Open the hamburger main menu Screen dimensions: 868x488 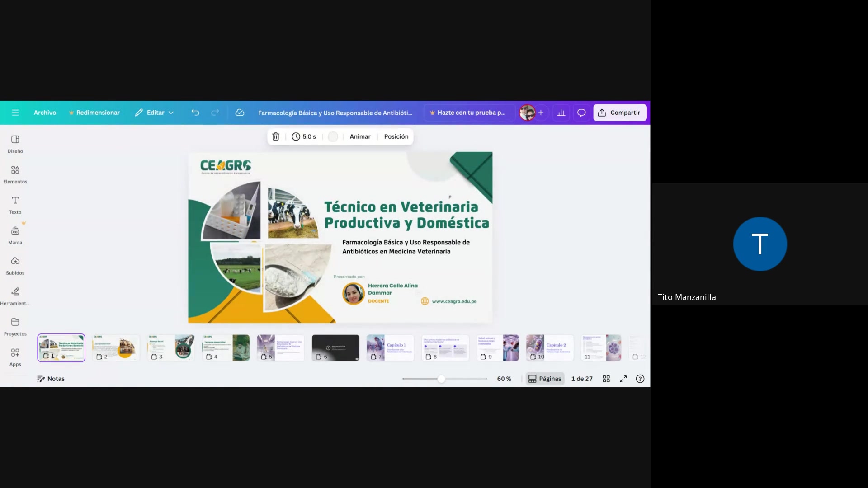[x=15, y=113]
